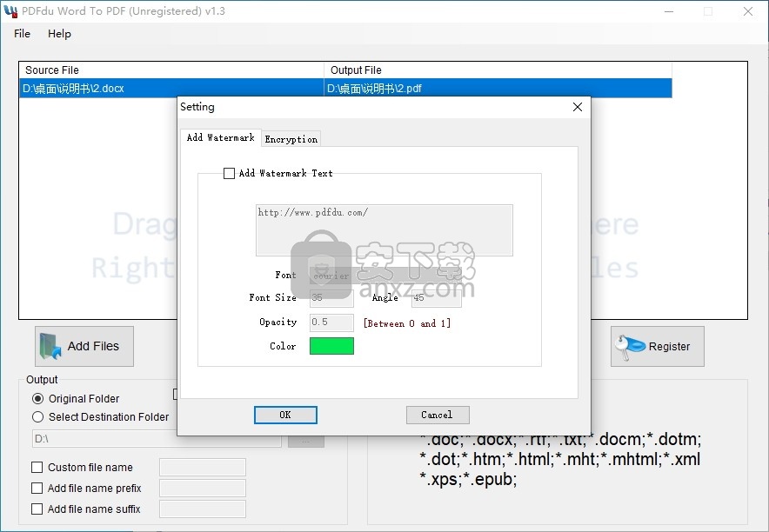Image resolution: width=769 pixels, height=532 pixels.
Task: Open the Help menu
Action: pyautogui.click(x=59, y=34)
